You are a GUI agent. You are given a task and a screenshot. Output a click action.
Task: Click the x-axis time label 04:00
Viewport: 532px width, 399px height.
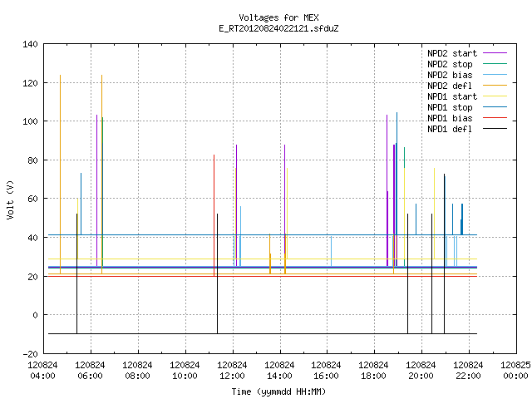click(42, 377)
